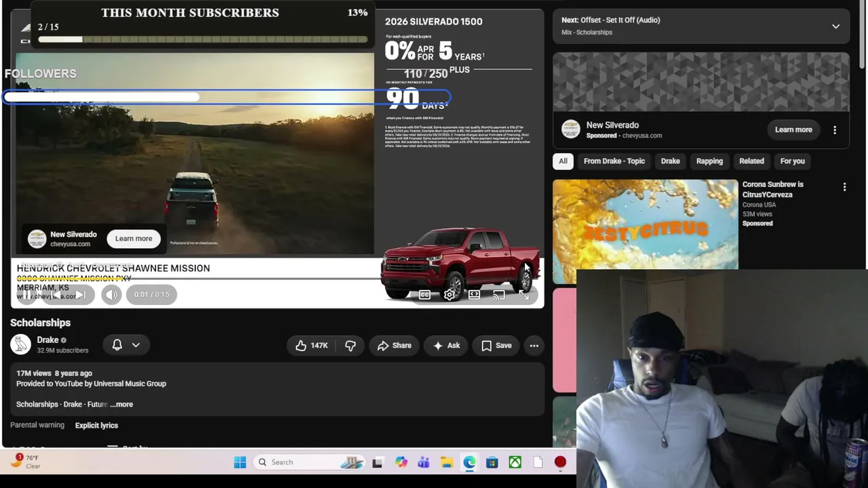Image resolution: width=868 pixels, height=488 pixels.
Task: Open player settings gear
Action: [x=450, y=295]
